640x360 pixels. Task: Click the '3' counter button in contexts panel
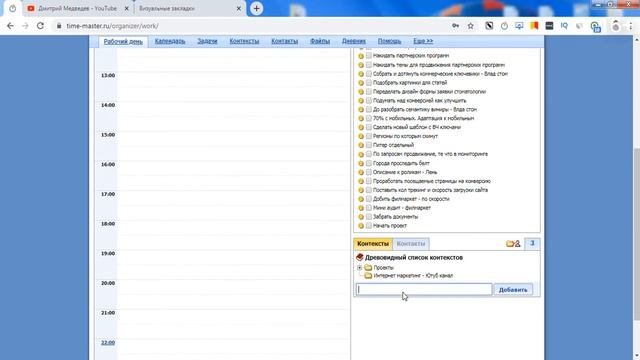[x=532, y=243]
